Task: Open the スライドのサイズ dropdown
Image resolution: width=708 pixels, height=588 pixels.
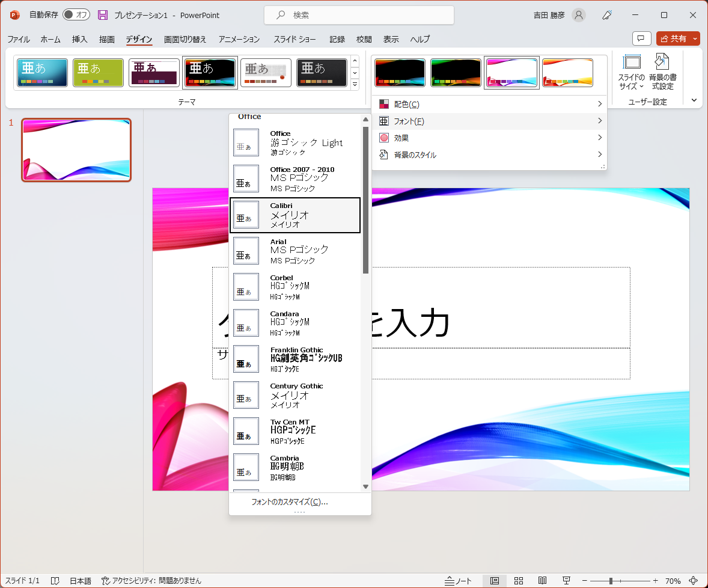Action: click(x=632, y=72)
